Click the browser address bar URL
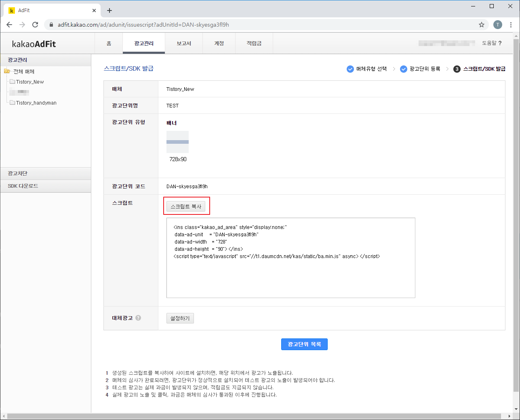Viewport: 520px width, 420px height. (143, 25)
